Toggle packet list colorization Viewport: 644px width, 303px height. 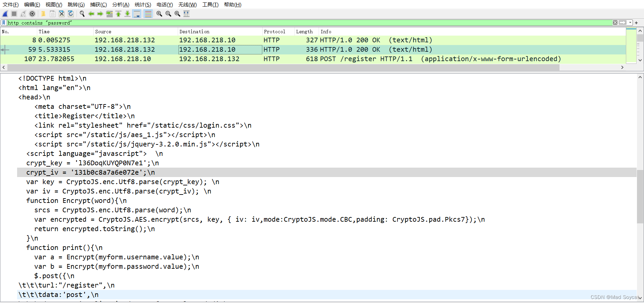tap(148, 14)
